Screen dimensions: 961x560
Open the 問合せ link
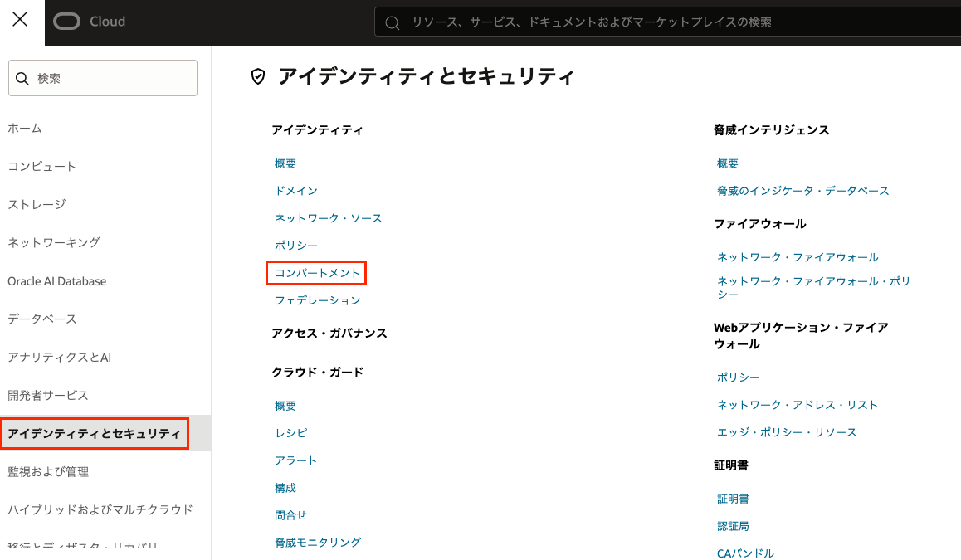point(290,515)
